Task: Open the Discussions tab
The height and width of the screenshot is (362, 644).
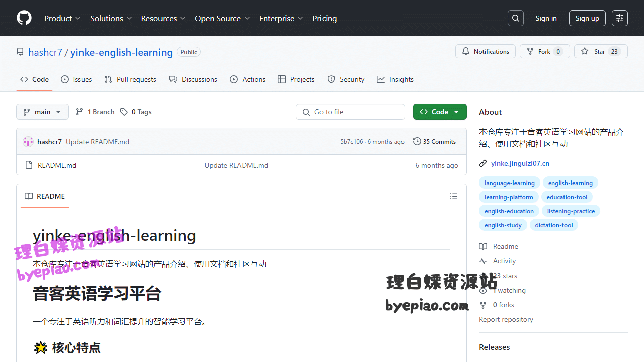Action: [193, 79]
